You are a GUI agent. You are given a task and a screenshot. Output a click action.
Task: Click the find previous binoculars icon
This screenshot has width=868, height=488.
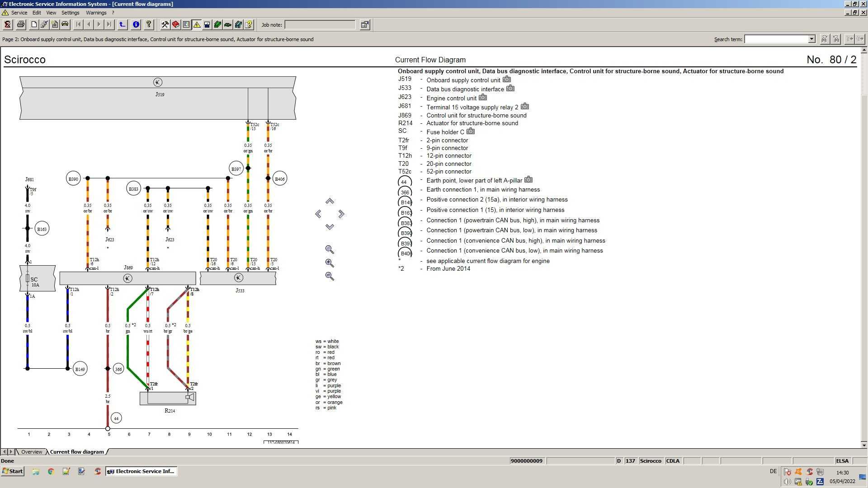(x=836, y=39)
